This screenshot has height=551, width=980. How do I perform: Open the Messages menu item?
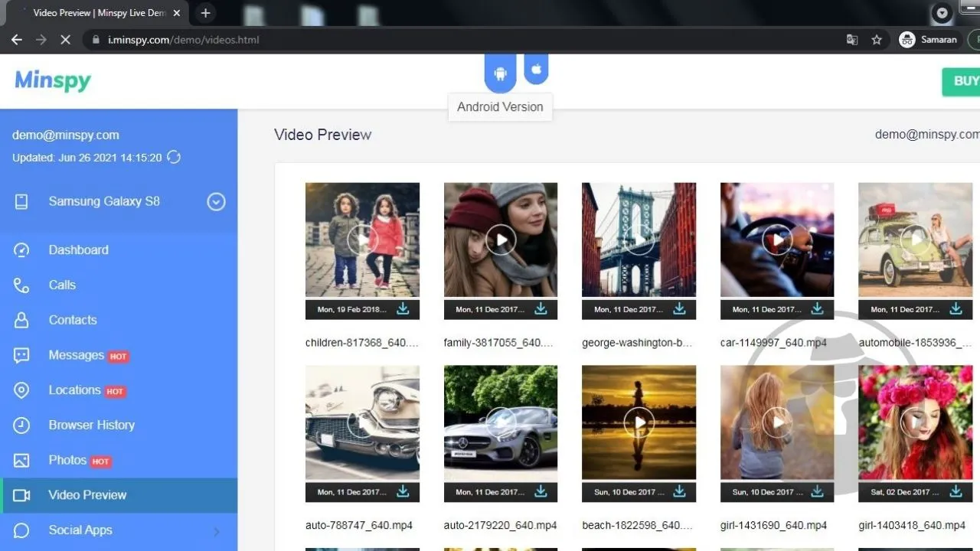pyautogui.click(x=119, y=355)
